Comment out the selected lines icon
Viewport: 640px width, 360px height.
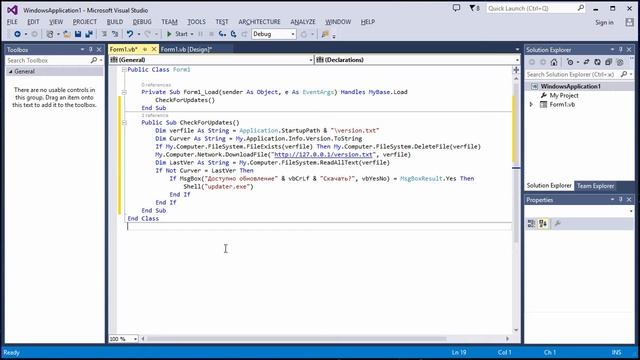coord(104,34)
